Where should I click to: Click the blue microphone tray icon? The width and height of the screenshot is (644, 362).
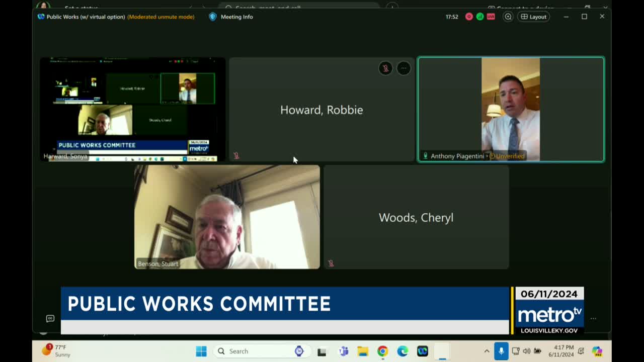[501, 351]
